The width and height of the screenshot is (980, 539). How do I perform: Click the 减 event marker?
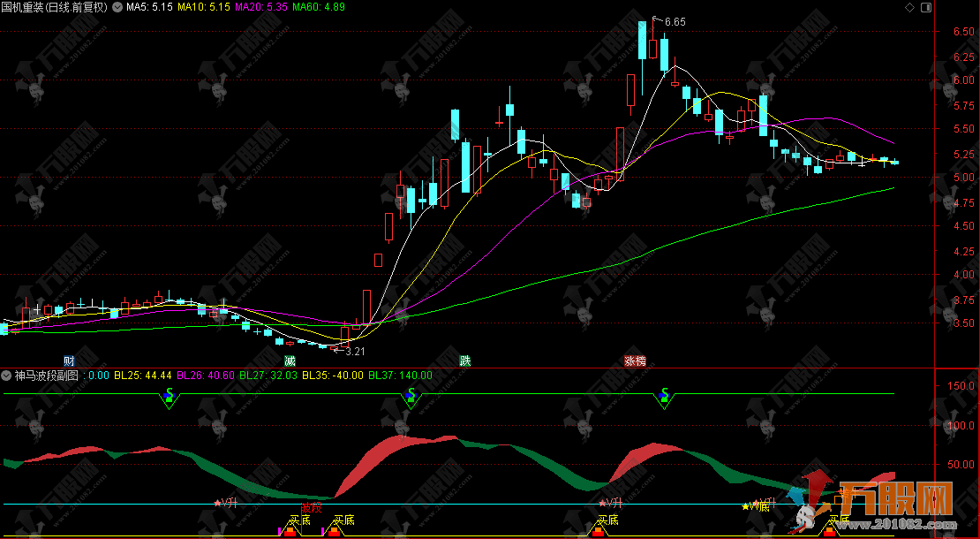click(290, 361)
